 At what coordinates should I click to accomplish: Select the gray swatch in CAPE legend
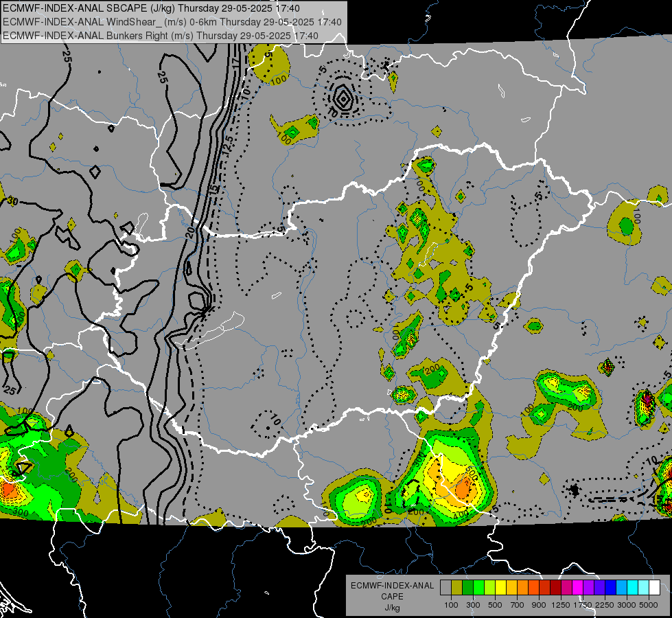tap(445, 587)
